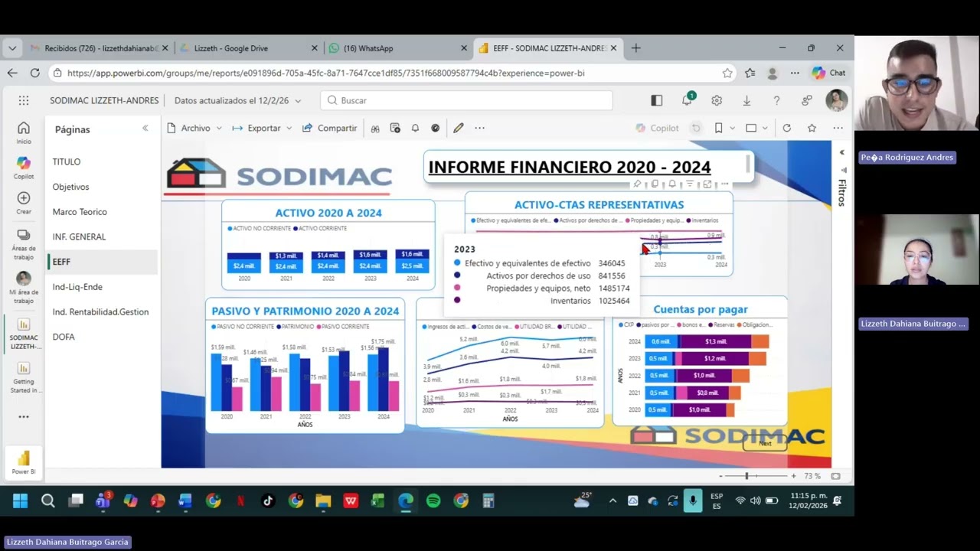The image size is (980, 551).
Task: Open Power BI settings gear
Action: pos(717,100)
